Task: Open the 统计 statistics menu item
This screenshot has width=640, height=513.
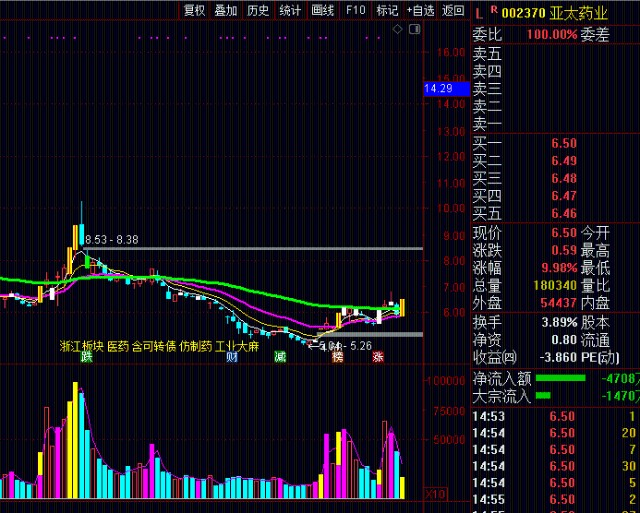Action: point(290,11)
